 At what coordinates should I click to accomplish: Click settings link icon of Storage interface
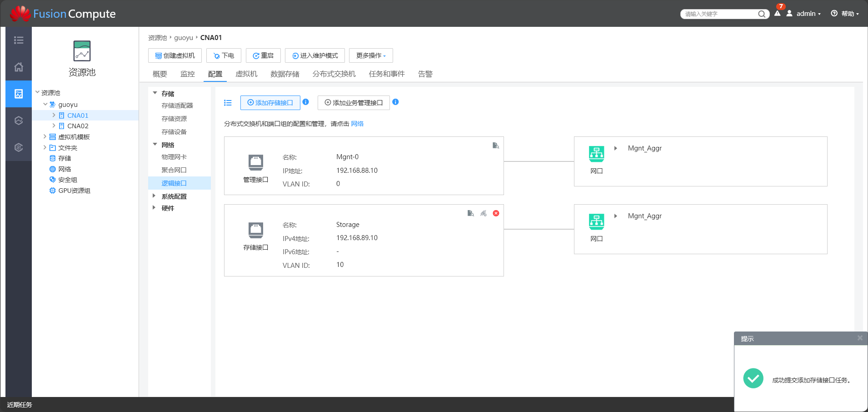(x=484, y=213)
